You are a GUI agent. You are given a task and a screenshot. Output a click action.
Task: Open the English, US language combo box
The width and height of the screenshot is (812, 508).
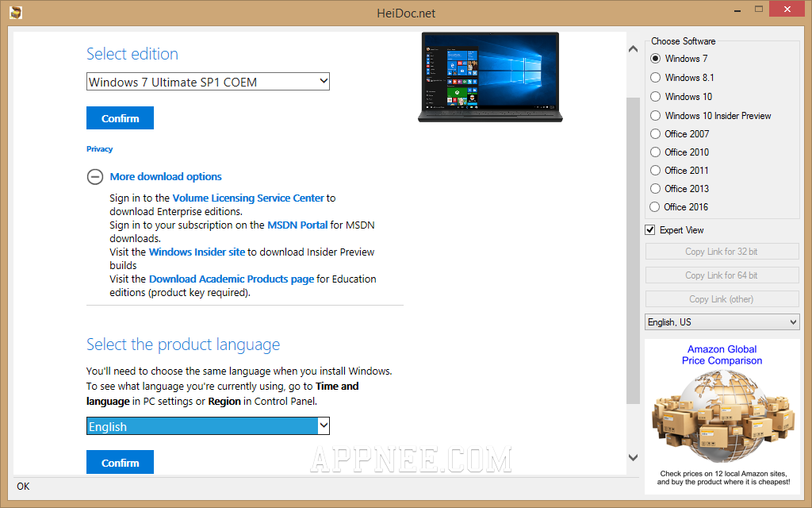(722, 322)
